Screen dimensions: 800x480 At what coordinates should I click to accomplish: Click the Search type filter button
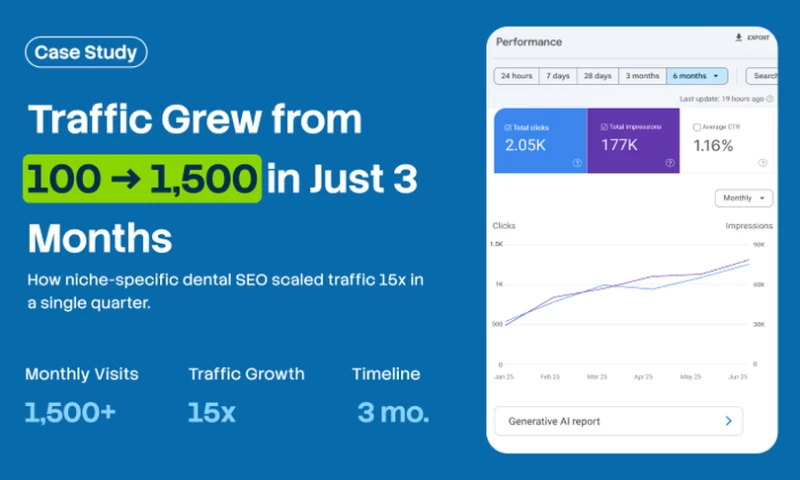tap(762, 76)
